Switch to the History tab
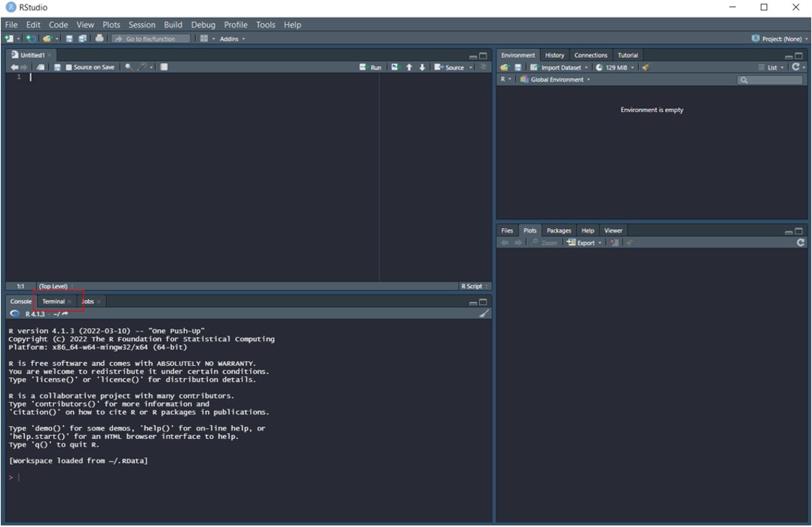The height and width of the screenshot is (527, 812). [x=554, y=56]
